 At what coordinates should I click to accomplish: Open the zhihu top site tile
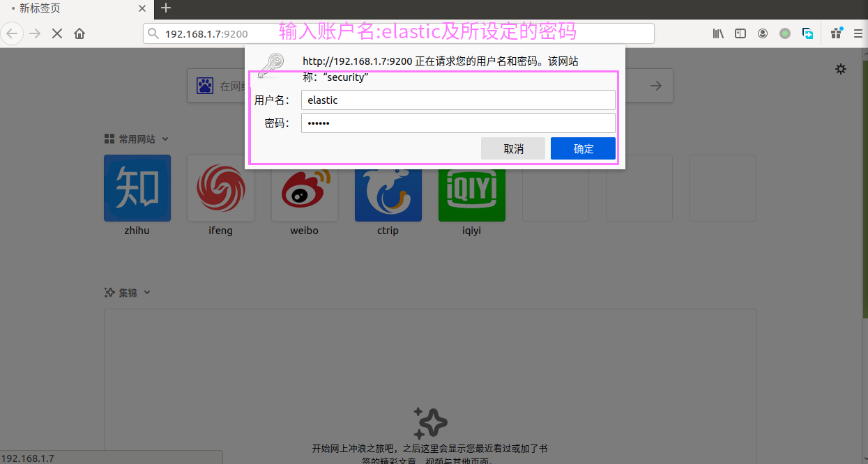click(x=137, y=188)
